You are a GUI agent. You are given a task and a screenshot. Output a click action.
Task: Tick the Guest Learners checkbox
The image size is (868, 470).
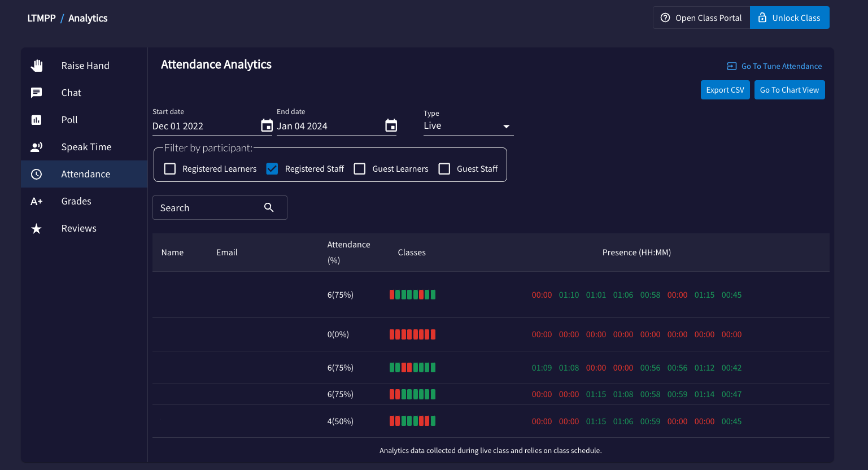click(360, 168)
